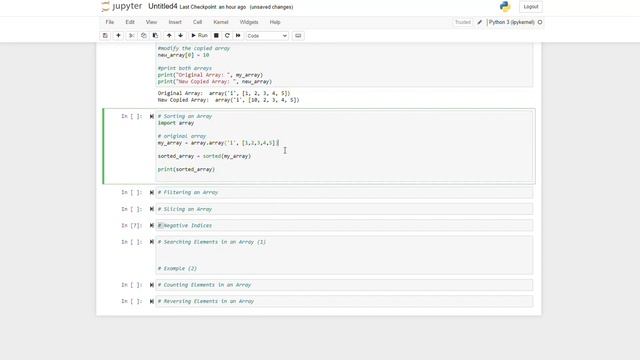Run the Counting Elements cell via its icon
Screen dimensions: 640x360
152,285
